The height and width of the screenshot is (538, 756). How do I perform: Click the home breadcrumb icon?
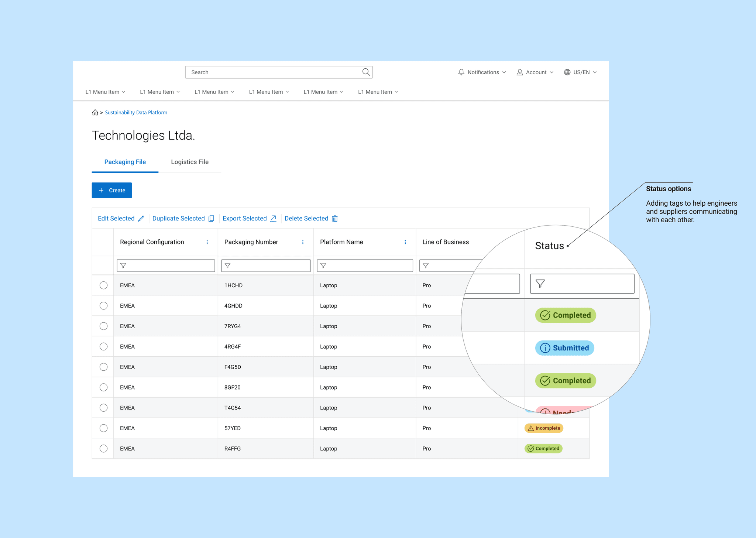coord(95,113)
